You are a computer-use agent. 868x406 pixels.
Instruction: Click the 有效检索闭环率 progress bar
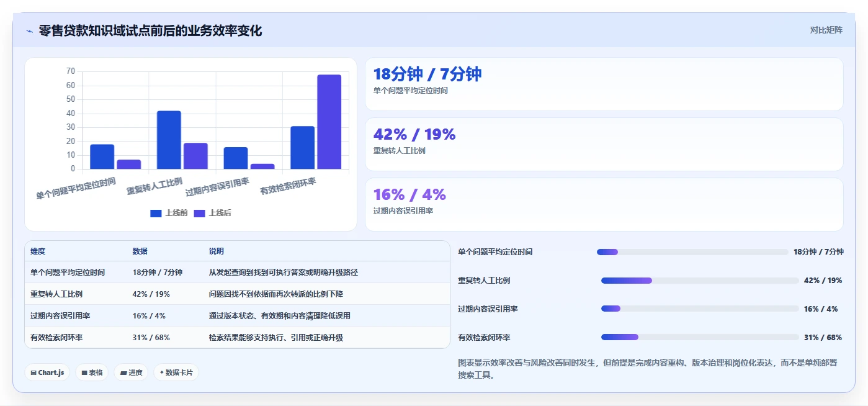[x=700, y=337]
